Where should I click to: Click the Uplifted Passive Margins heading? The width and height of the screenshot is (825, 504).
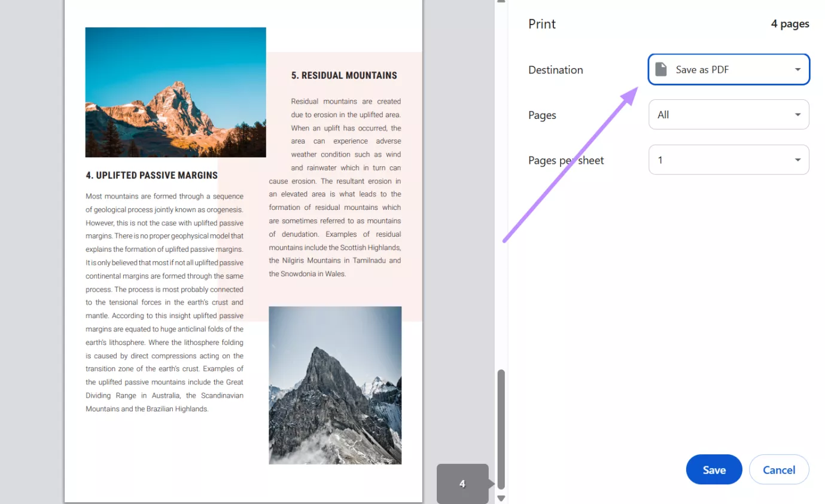(152, 175)
